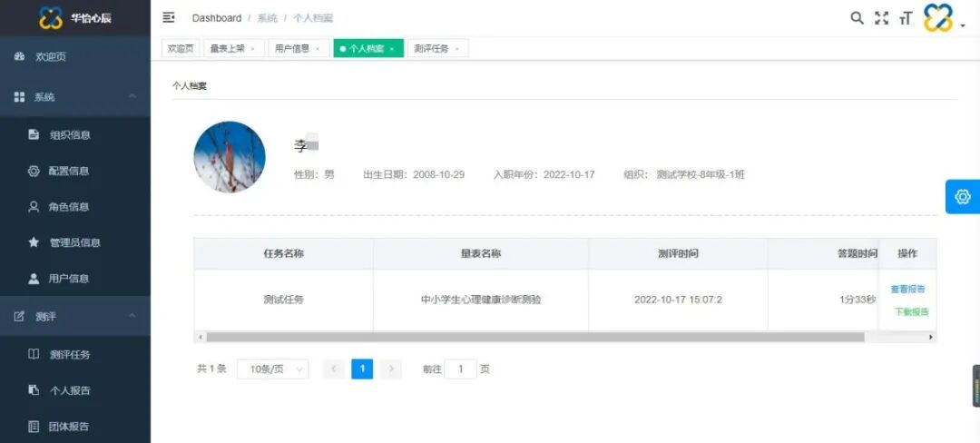The height and width of the screenshot is (443, 980).
Task: Close the 个人档案 tab
Action: coord(392,49)
